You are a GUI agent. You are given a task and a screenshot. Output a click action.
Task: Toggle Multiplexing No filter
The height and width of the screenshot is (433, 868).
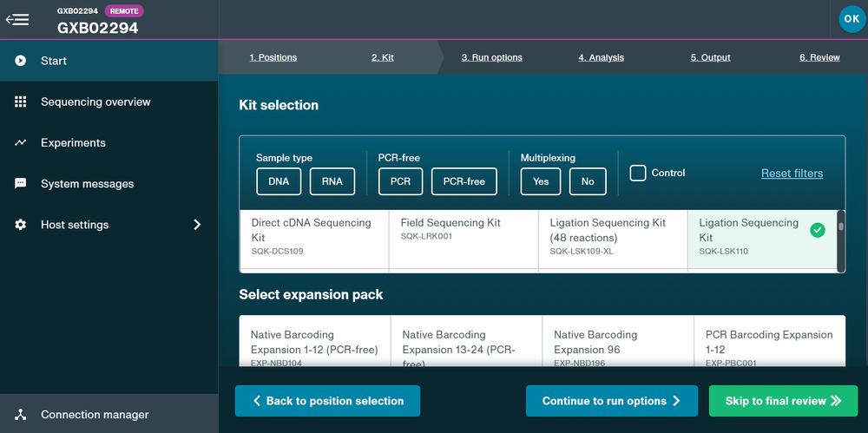(x=588, y=181)
